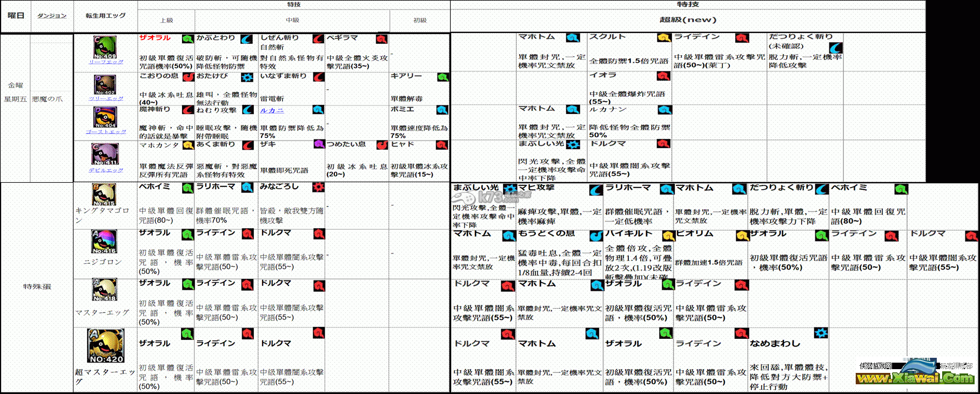Open the リーフエッグ link
The width and height of the screenshot is (980, 394).
tap(106, 62)
